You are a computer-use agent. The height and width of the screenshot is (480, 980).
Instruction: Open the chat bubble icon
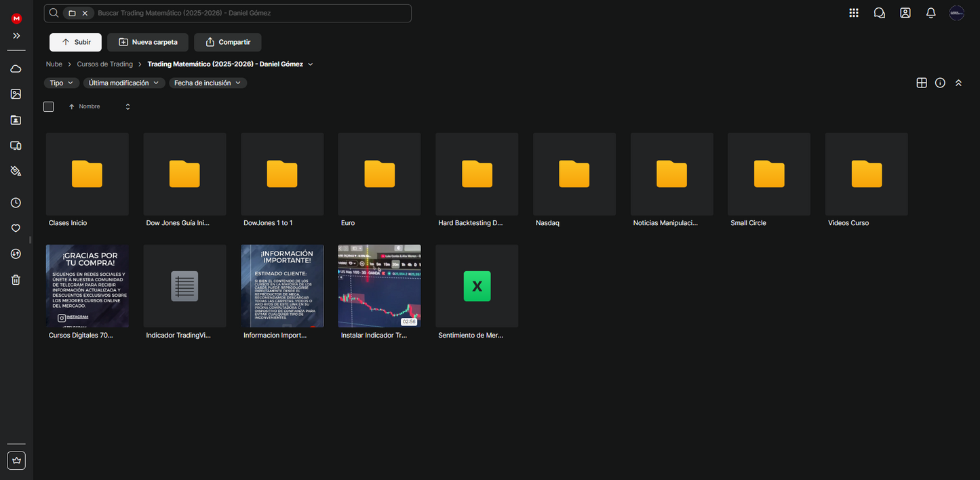(880, 13)
